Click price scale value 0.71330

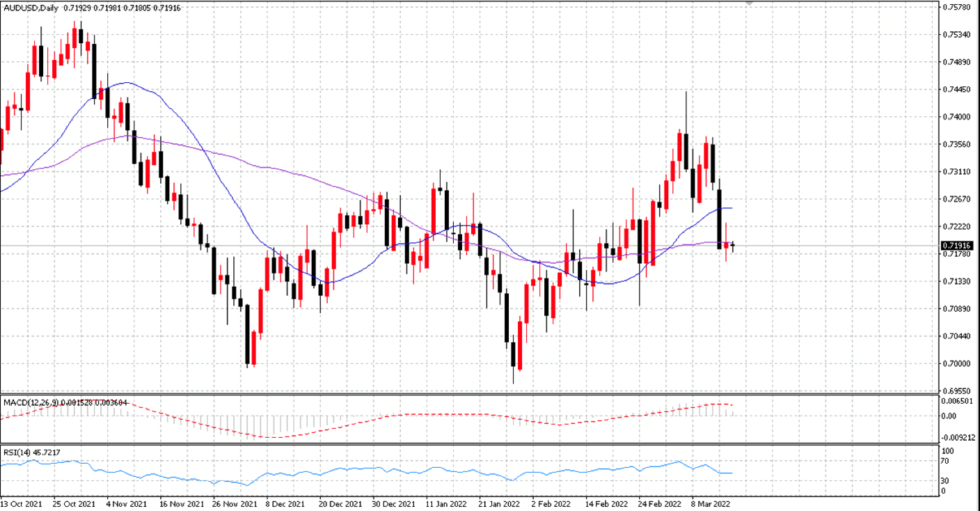pyautogui.click(x=957, y=281)
